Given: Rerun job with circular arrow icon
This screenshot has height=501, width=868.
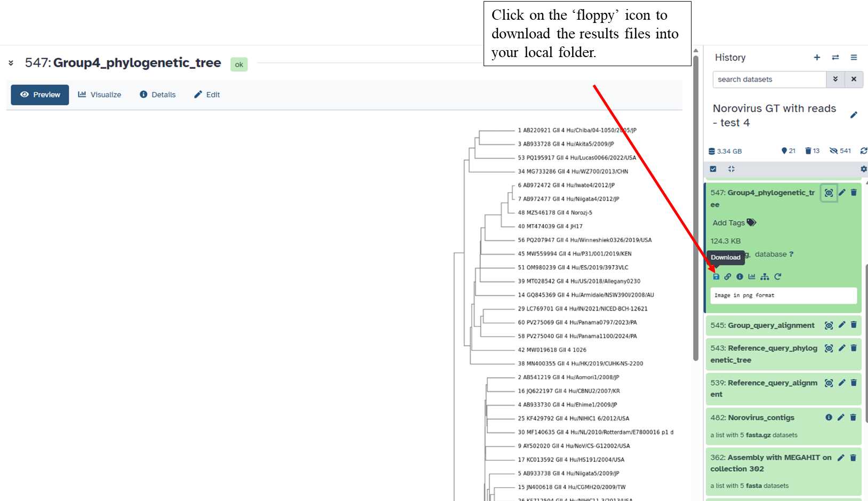Looking at the screenshot, I should tap(778, 276).
